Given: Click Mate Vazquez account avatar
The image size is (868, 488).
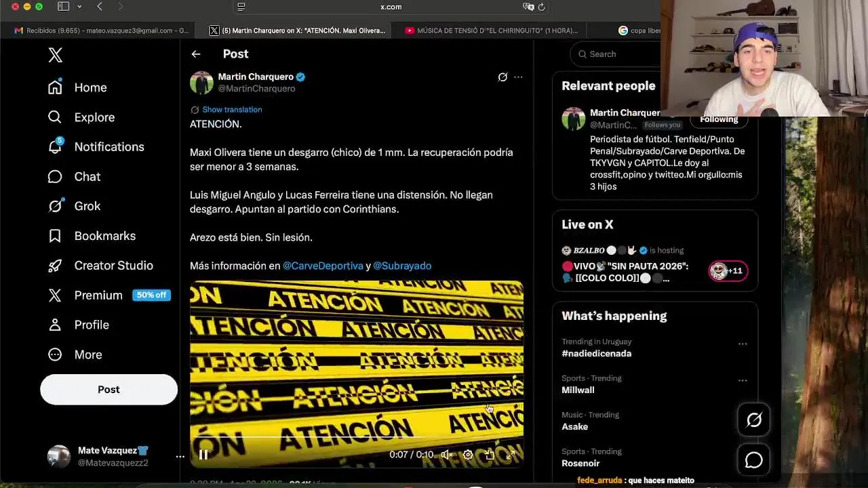Looking at the screenshot, I should (59, 457).
